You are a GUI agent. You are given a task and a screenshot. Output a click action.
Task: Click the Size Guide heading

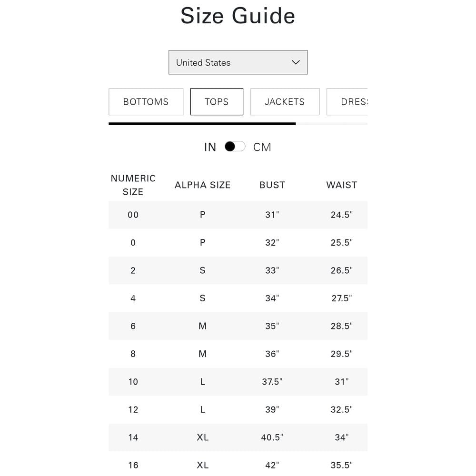pos(238,16)
